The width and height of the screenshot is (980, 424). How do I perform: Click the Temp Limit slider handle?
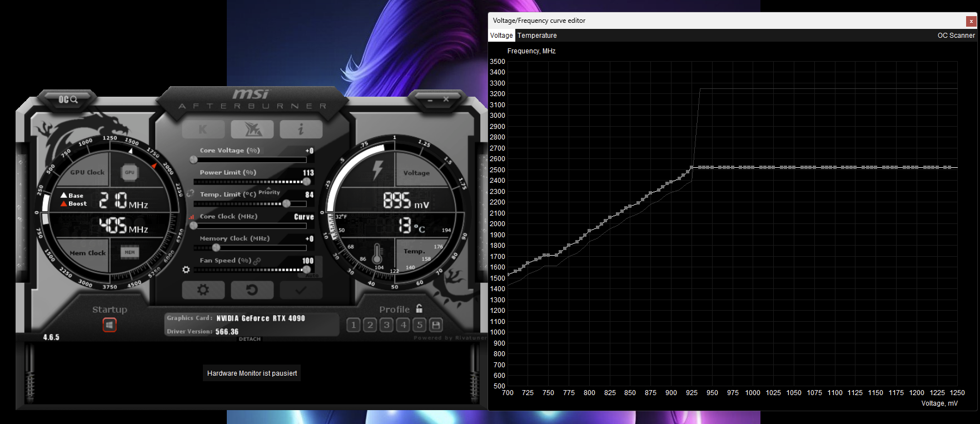coord(286,203)
